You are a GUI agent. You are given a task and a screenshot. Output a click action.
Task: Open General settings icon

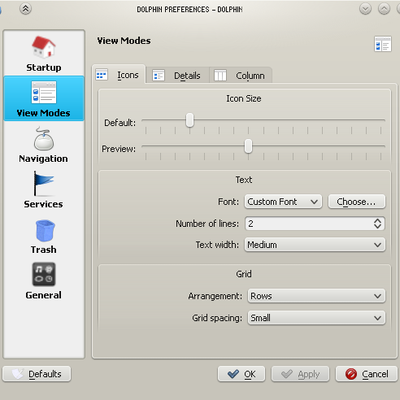(x=44, y=274)
